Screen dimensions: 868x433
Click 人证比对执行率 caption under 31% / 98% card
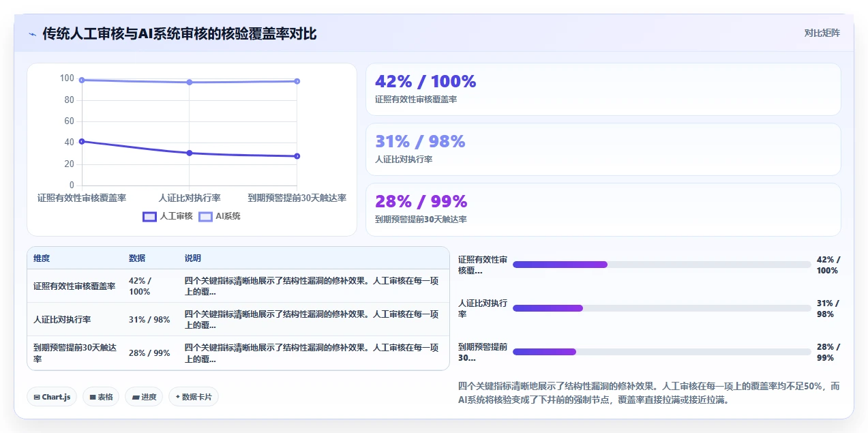404,160
